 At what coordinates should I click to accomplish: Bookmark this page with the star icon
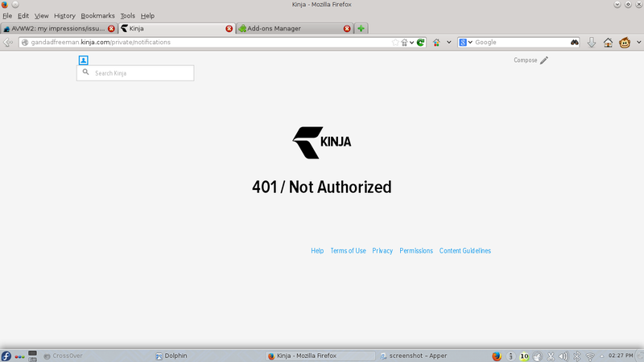395,43
